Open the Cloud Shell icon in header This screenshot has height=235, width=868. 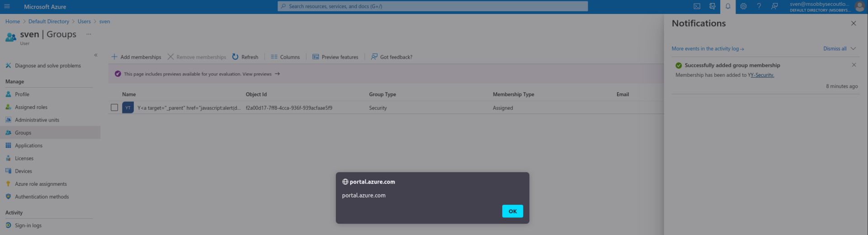pos(697,6)
